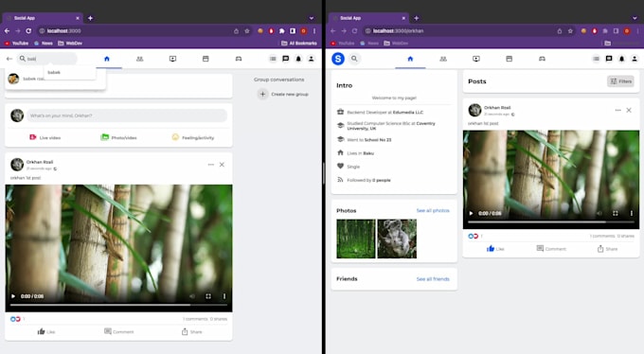Reload the page in the left browser window
This screenshot has height=354, width=644.
[x=28, y=31]
